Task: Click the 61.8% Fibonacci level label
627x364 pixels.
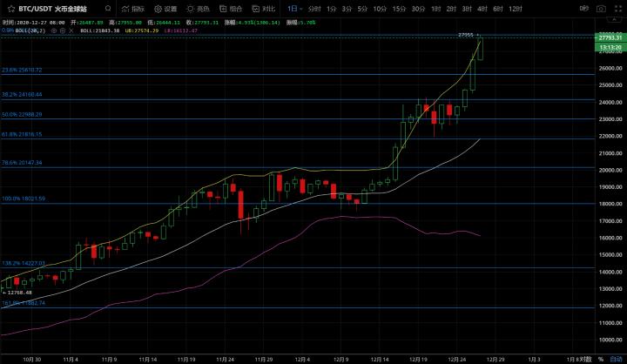Action: coord(22,134)
